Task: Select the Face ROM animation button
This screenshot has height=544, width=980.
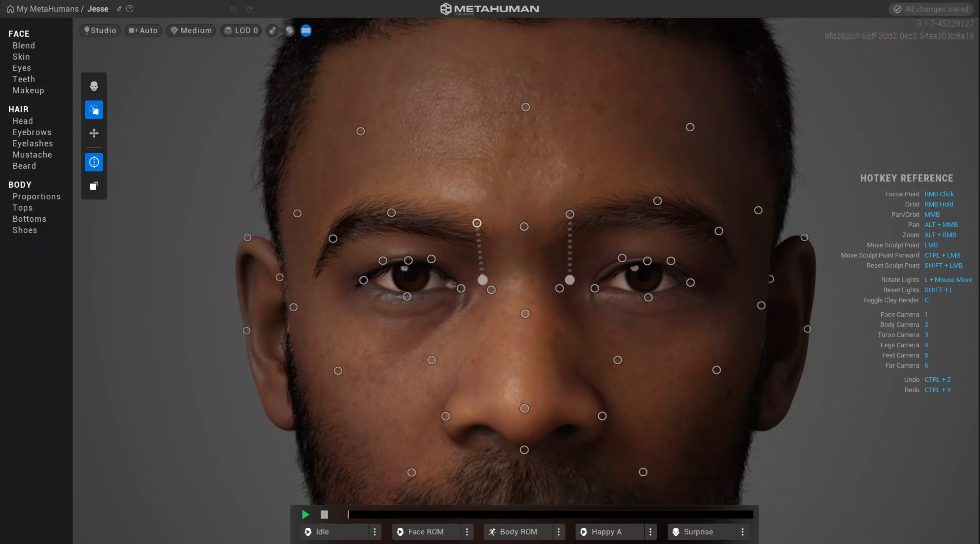Action: pos(425,532)
